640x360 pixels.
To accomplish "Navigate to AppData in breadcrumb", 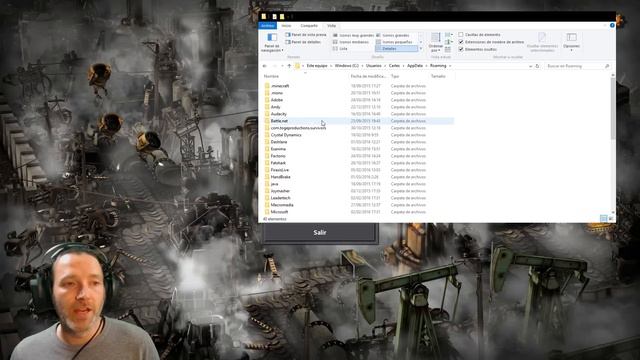I will tap(415, 66).
